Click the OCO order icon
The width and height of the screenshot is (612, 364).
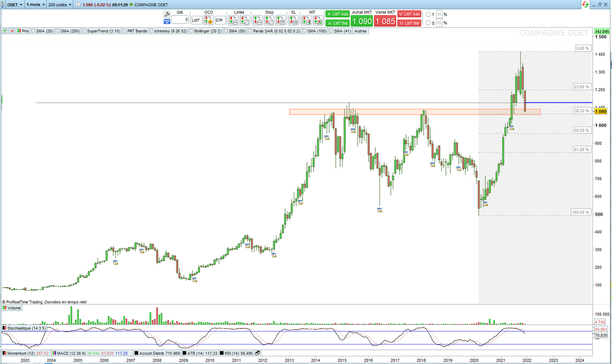click(x=208, y=20)
